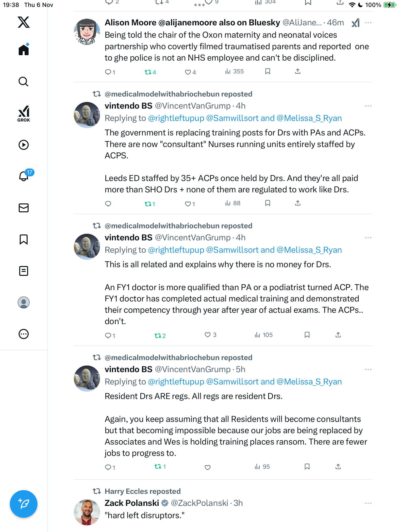Bookmark the Leeds ED ACPs post
399x532 pixels.
tap(268, 203)
